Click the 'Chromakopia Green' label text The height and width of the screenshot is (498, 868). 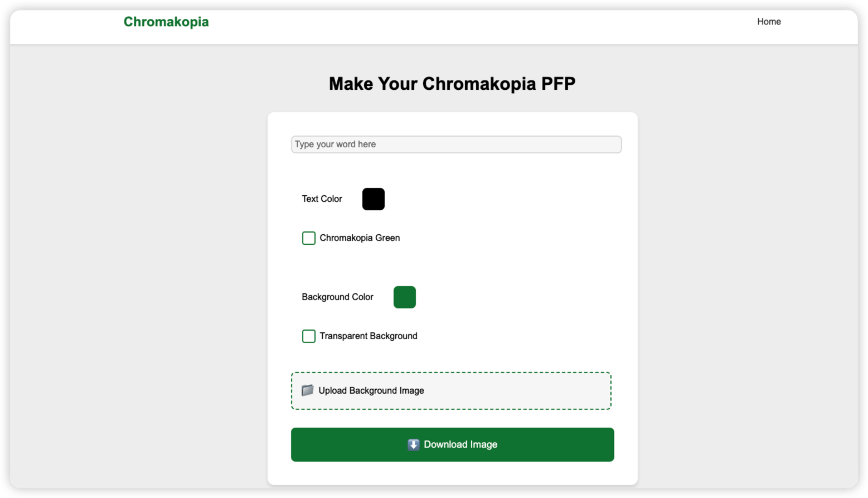(360, 238)
